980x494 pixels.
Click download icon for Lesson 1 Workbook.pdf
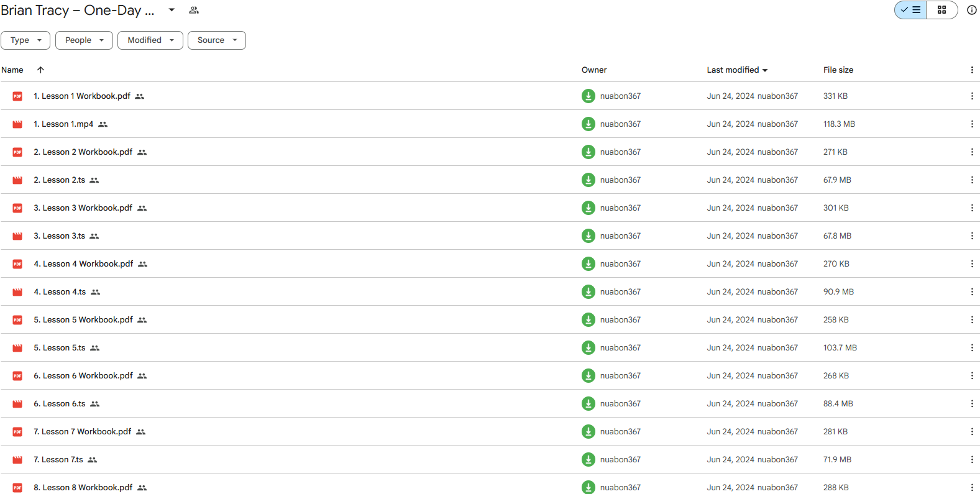coord(588,96)
